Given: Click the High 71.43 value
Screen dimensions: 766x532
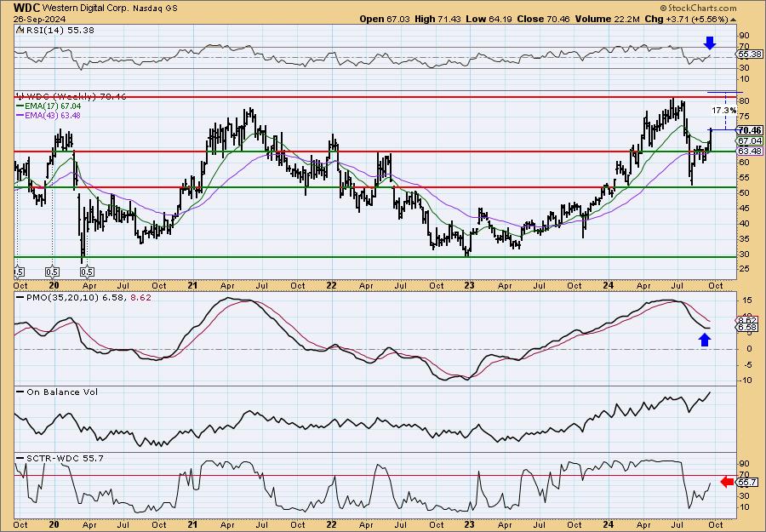Looking at the screenshot, I should [437, 19].
